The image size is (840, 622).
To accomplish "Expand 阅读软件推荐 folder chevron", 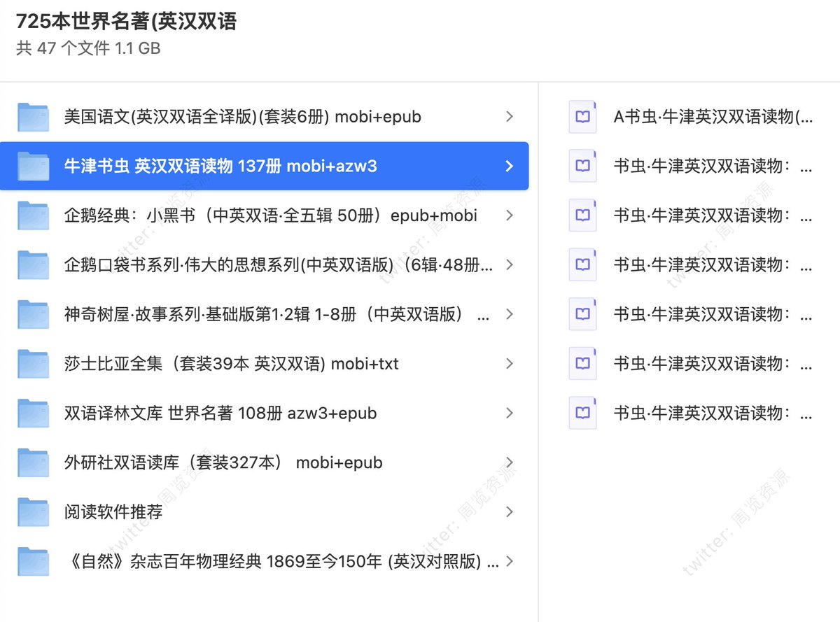I will (x=510, y=512).
